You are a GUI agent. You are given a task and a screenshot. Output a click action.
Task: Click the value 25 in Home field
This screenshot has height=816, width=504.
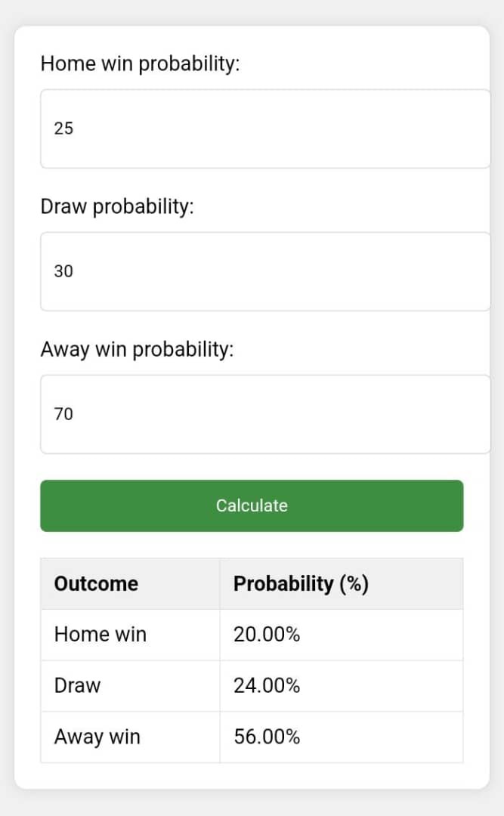click(x=63, y=128)
